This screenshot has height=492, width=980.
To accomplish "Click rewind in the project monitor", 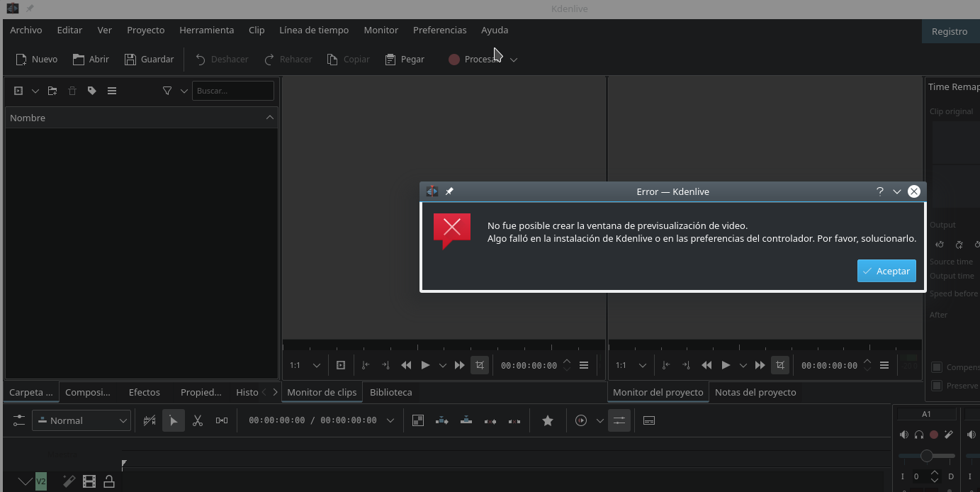I will [706, 365].
